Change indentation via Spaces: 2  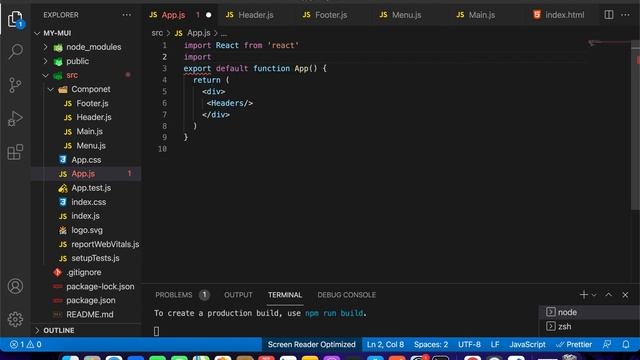[431, 344]
